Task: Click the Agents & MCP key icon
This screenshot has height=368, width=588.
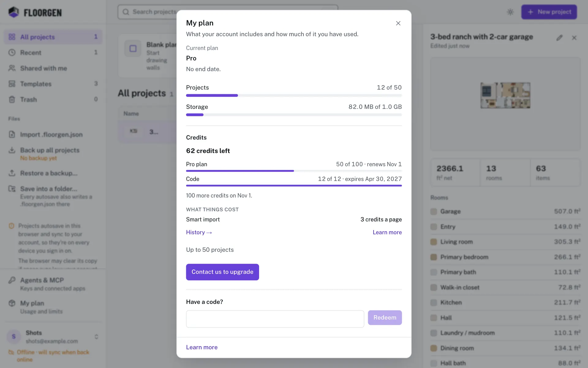Action: 12,280
